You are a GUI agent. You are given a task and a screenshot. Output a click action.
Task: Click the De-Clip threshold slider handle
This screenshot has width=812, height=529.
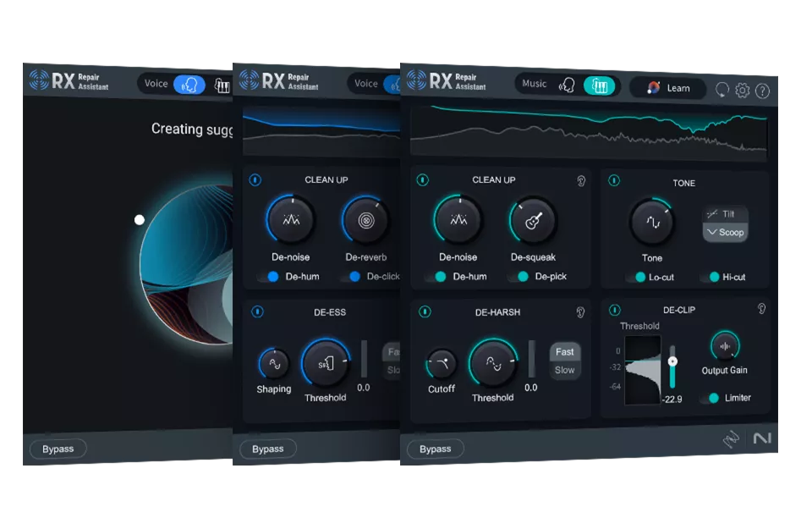click(672, 361)
